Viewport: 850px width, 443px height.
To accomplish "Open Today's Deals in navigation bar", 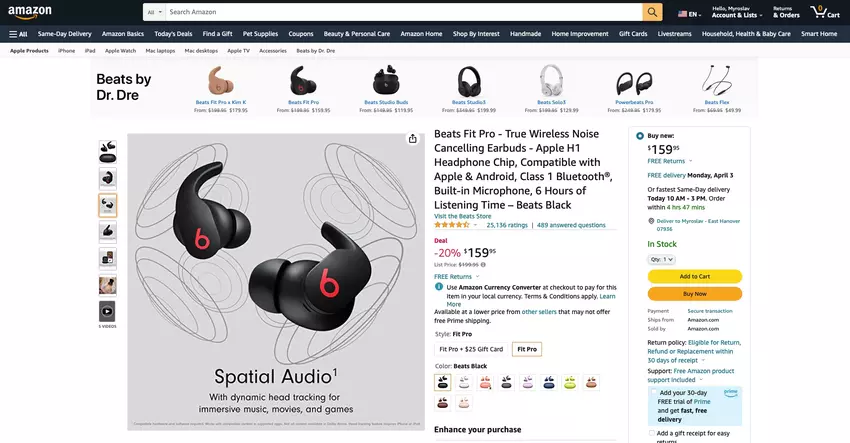I will pos(173,34).
